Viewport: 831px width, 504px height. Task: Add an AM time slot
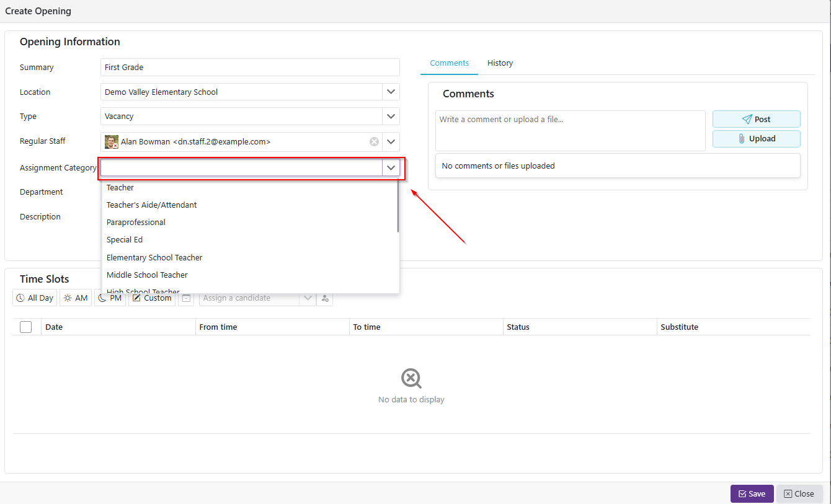(76, 298)
